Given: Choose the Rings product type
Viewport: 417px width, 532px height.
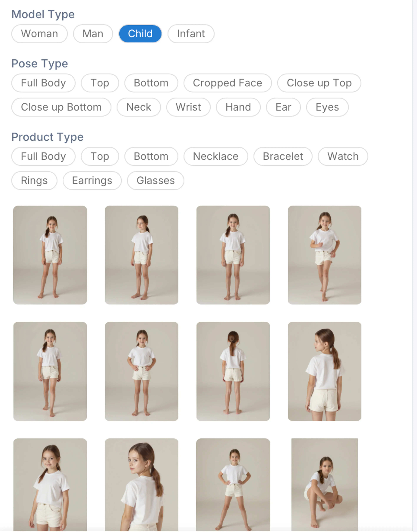Looking at the screenshot, I should tap(34, 181).
